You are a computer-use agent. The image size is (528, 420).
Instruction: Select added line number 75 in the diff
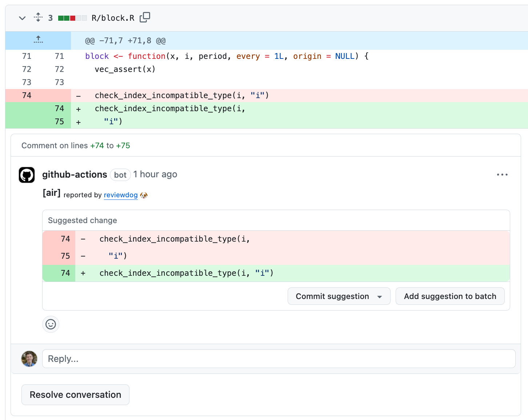point(59,122)
